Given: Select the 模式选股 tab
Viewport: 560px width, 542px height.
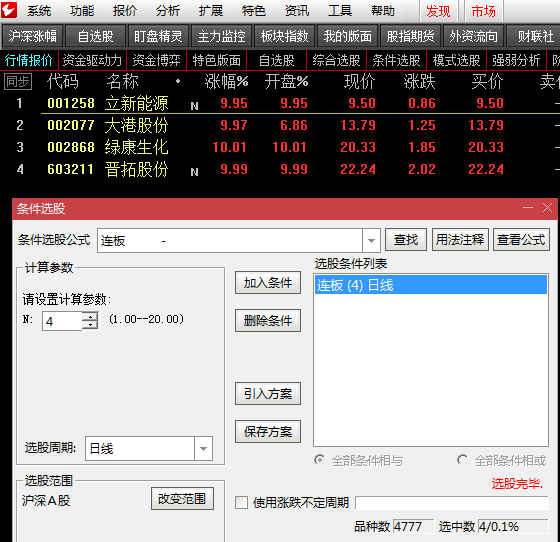Looking at the screenshot, I should (456, 60).
